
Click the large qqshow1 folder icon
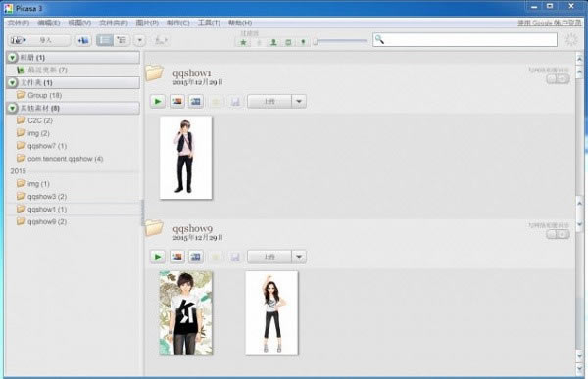click(x=155, y=73)
